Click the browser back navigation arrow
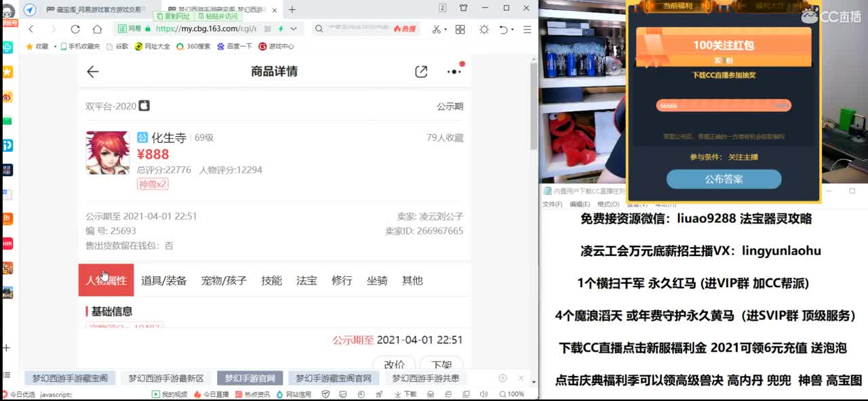This screenshot has width=868, height=401. pos(31,29)
